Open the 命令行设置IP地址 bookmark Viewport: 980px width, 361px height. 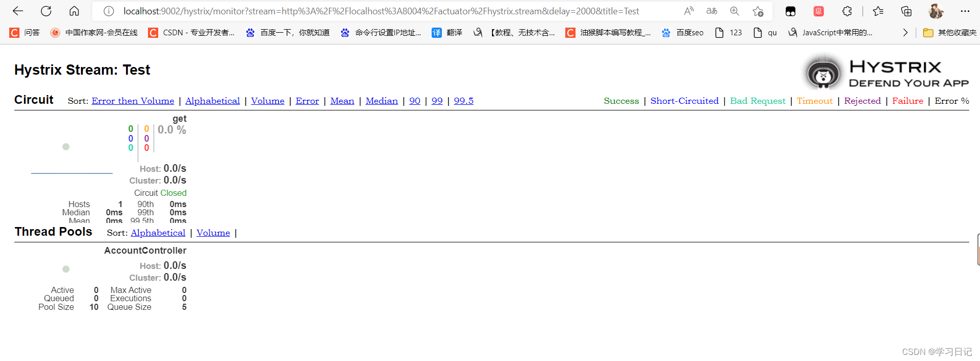click(381, 33)
